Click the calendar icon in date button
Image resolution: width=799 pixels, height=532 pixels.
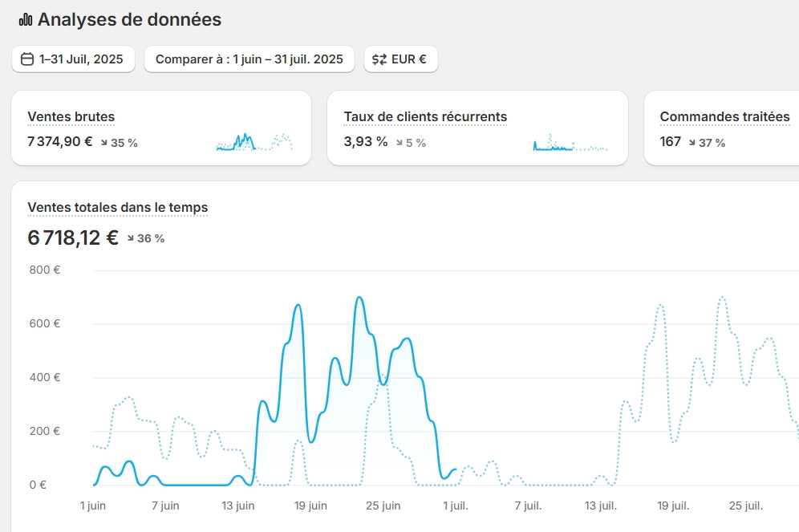pyautogui.click(x=27, y=59)
